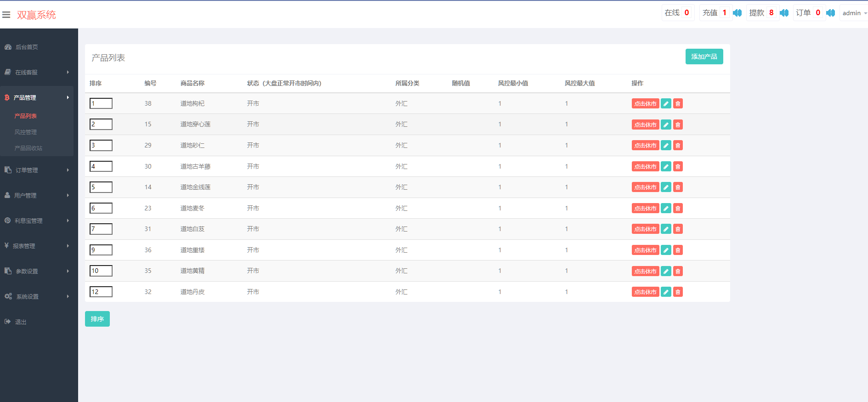This screenshot has height=402, width=868.
Task: Click the 添加产品 button
Action: click(x=704, y=57)
